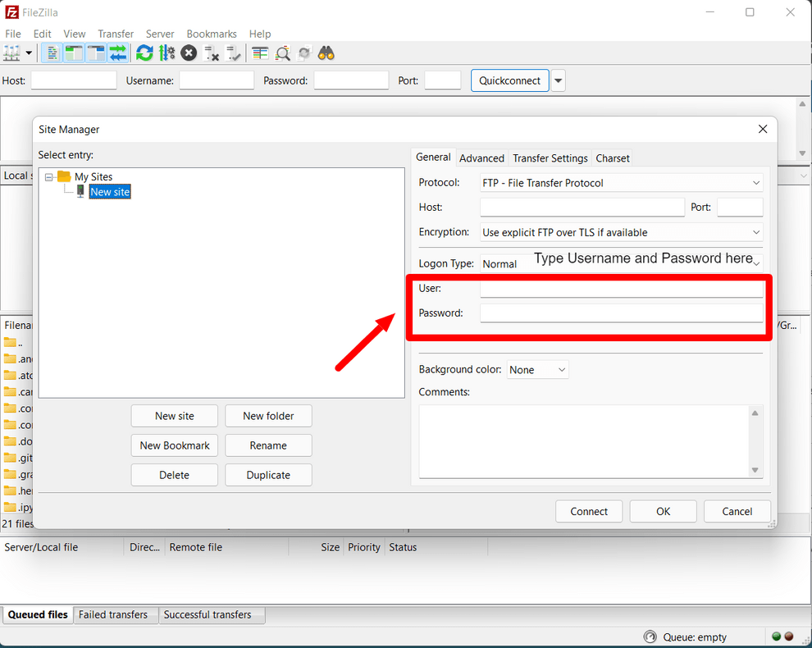Click the green activity indicator light
The height and width of the screenshot is (648, 812).
click(776, 637)
